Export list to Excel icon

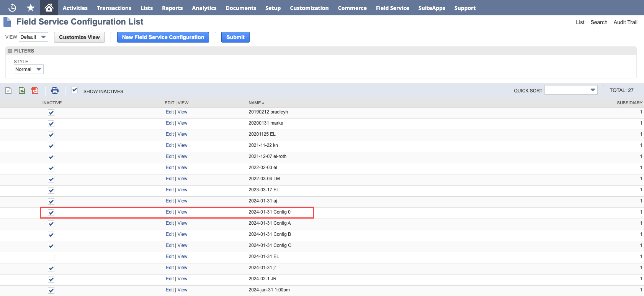[x=22, y=90]
